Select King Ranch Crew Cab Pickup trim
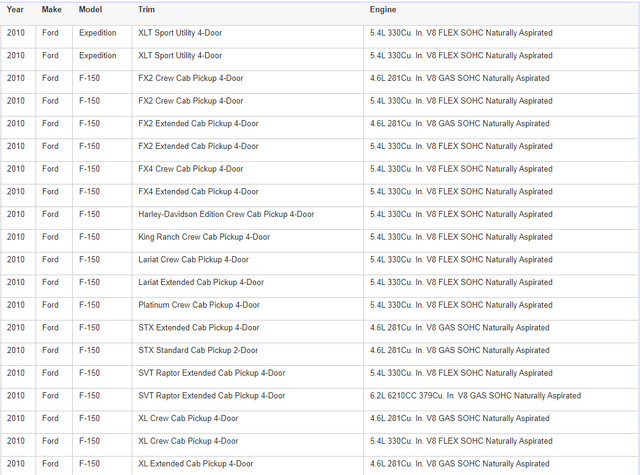This screenshot has height=475, width=640. point(204,237)
